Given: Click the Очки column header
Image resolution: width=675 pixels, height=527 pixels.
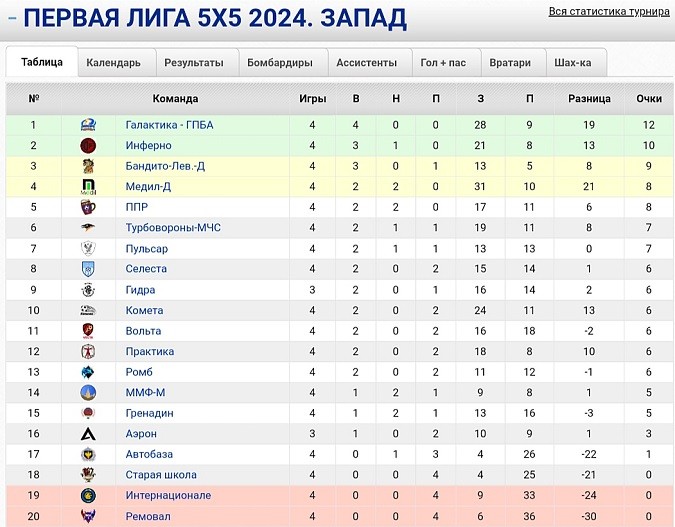Looking at the screenshot, I should click(x=649, y=99).
